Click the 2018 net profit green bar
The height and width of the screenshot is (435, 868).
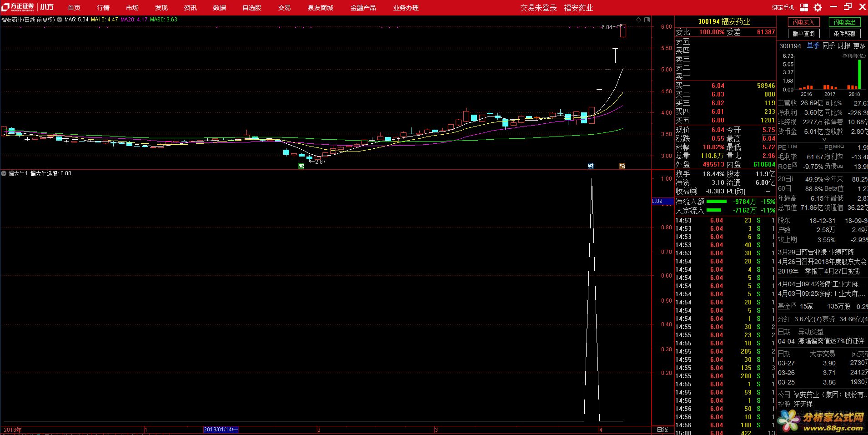(859, 74)
